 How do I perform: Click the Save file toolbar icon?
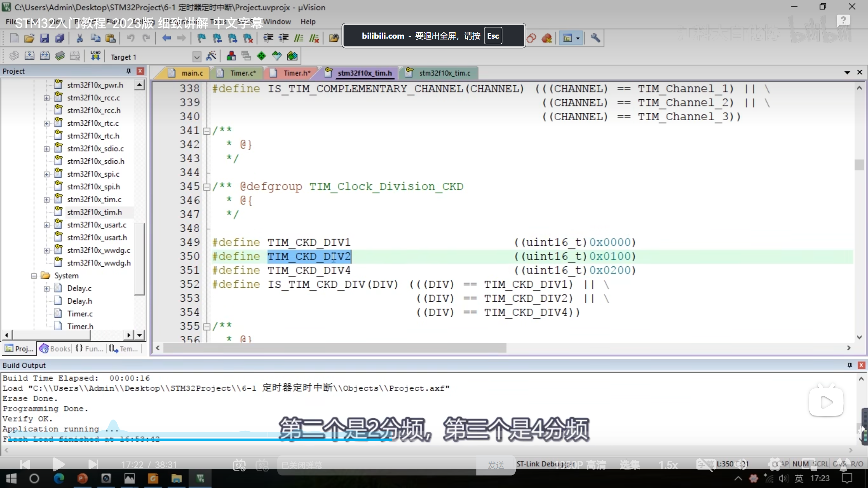[x=44, y=38]
